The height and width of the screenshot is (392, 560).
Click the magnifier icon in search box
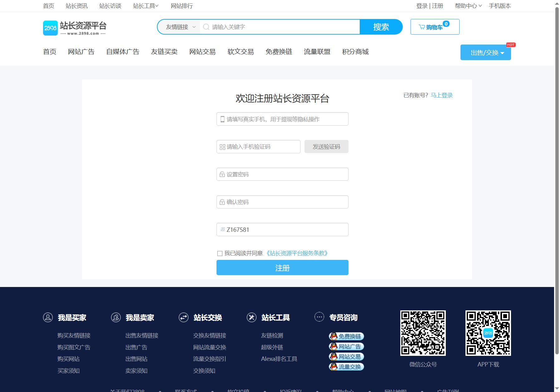[206, 27]
